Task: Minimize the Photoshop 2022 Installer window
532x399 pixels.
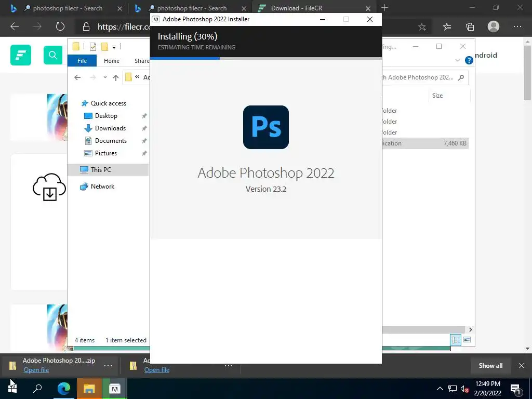Action: coord(323,19)
